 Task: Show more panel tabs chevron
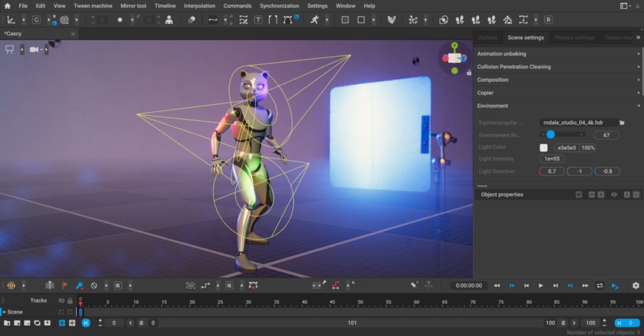pos(638,37)
